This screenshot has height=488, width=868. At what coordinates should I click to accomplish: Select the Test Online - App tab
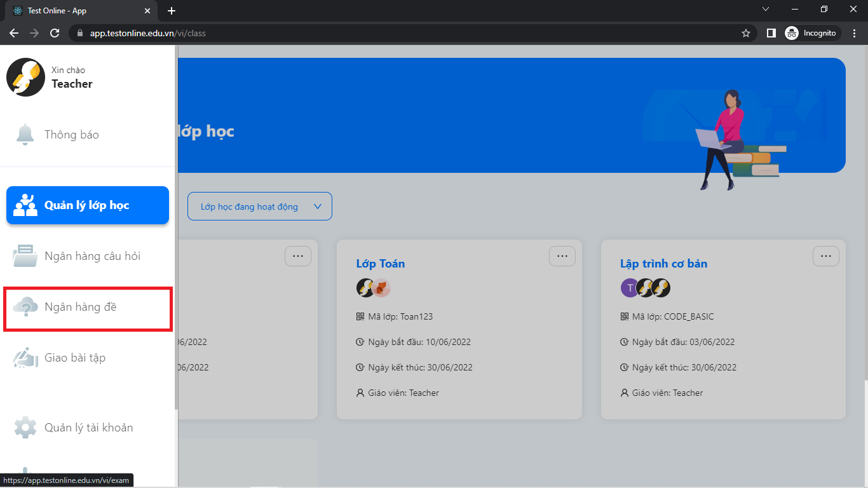[x=81, y=11]
